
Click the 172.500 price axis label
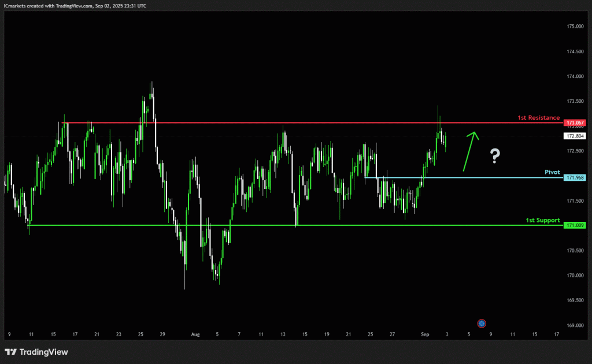click(x=575, y=151)
